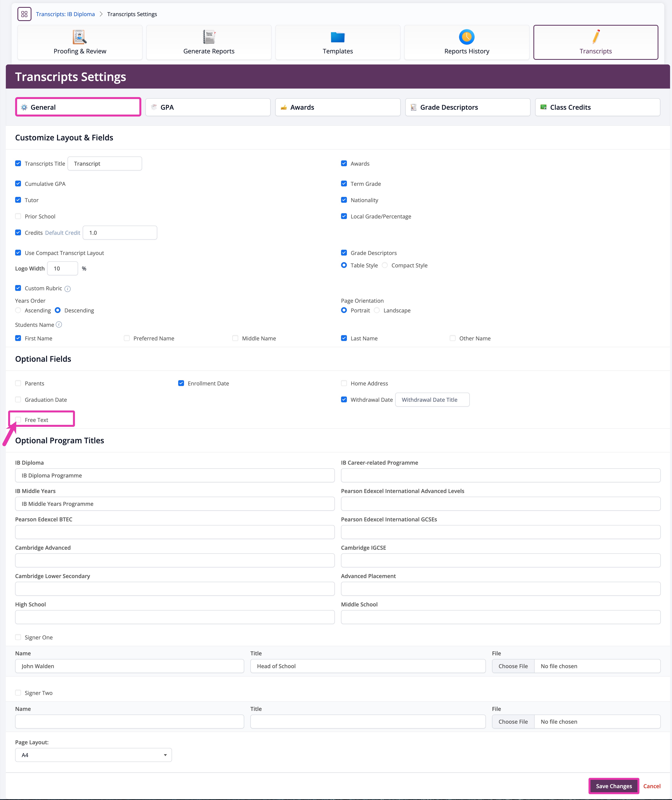The height and width of the screenshot is (800, 672).
Task: Select the Landscape page orientation
Action: (377, 310)
